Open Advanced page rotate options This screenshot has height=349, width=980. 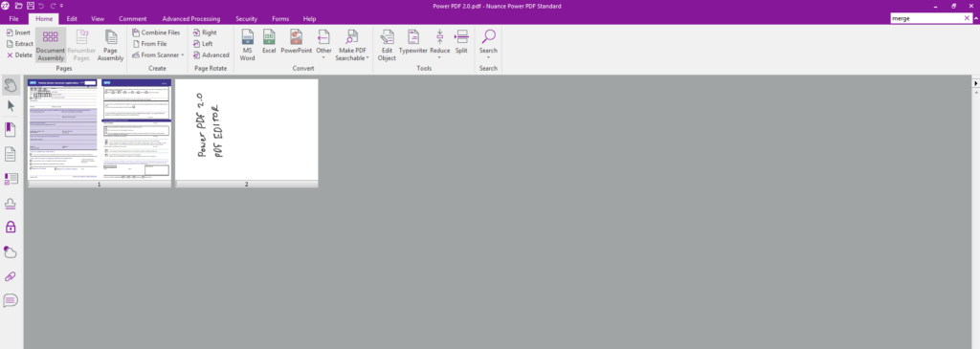point(211,55)
